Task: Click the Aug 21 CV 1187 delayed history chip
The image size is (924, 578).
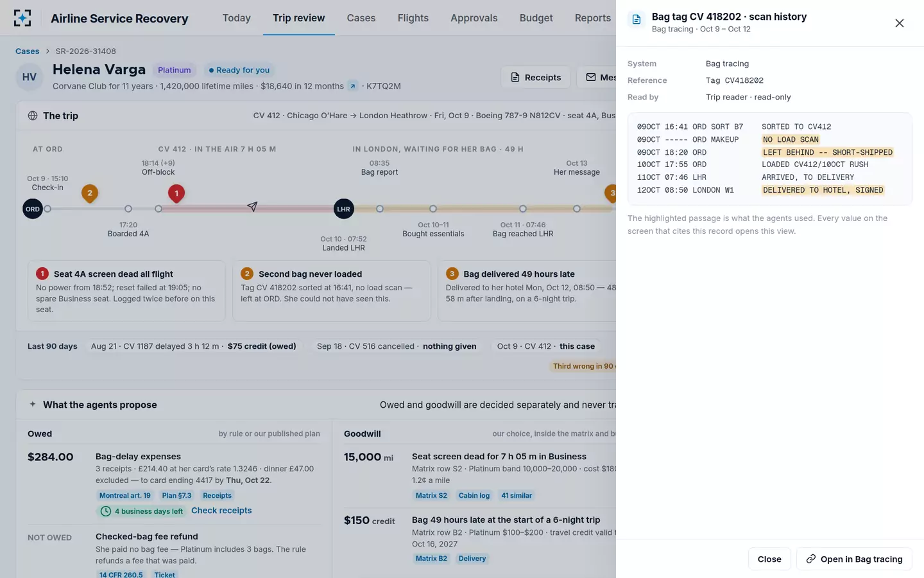Action: (x=194, y=346)
